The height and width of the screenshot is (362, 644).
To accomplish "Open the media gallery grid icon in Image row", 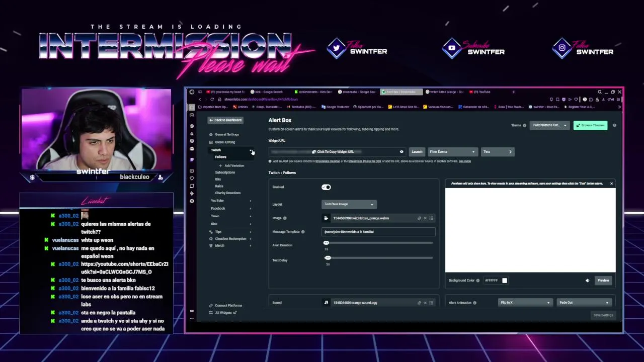I will 431,218.
